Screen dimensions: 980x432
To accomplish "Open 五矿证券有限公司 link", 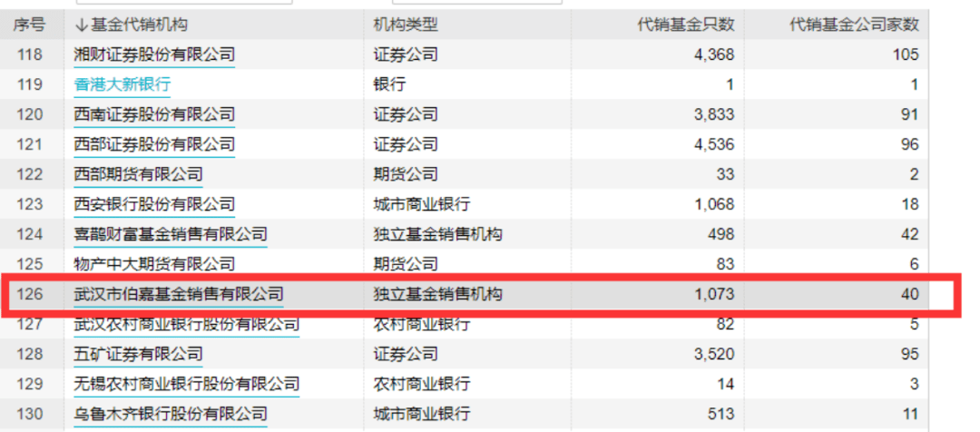I will coord(138,354).
